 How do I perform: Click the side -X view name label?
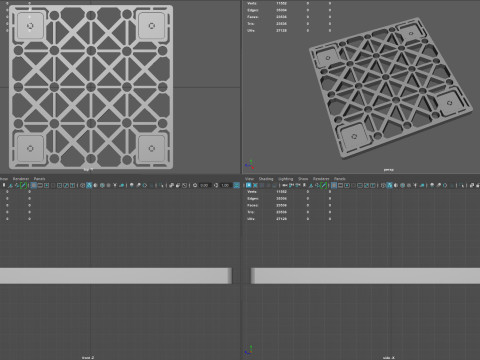(x=388, y=357)
